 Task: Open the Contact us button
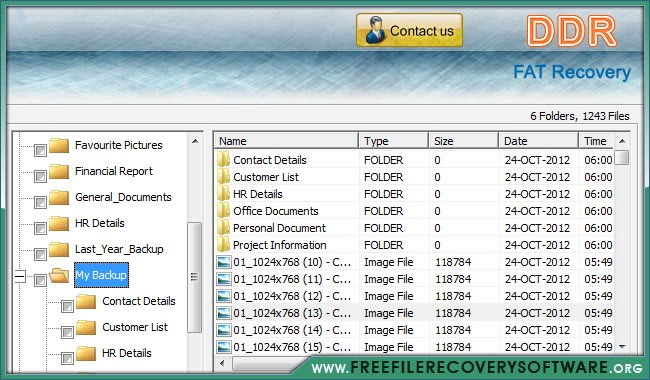pos(409,30)
